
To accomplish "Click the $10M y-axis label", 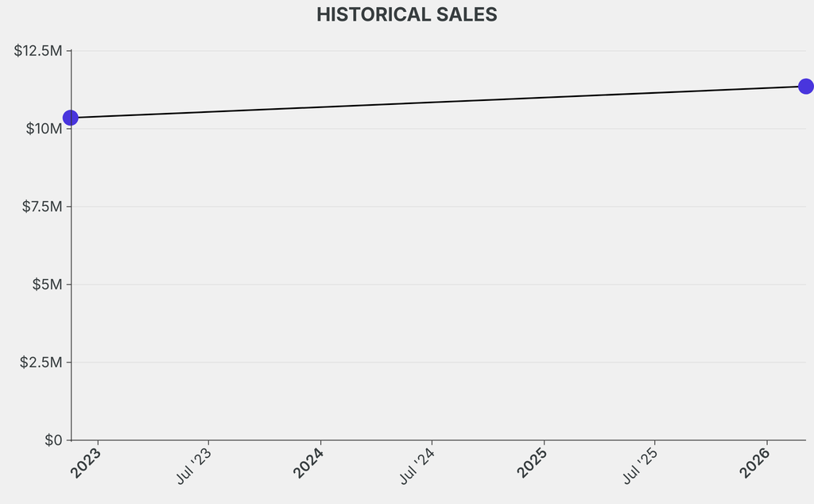I will click(x=43, y=129).
